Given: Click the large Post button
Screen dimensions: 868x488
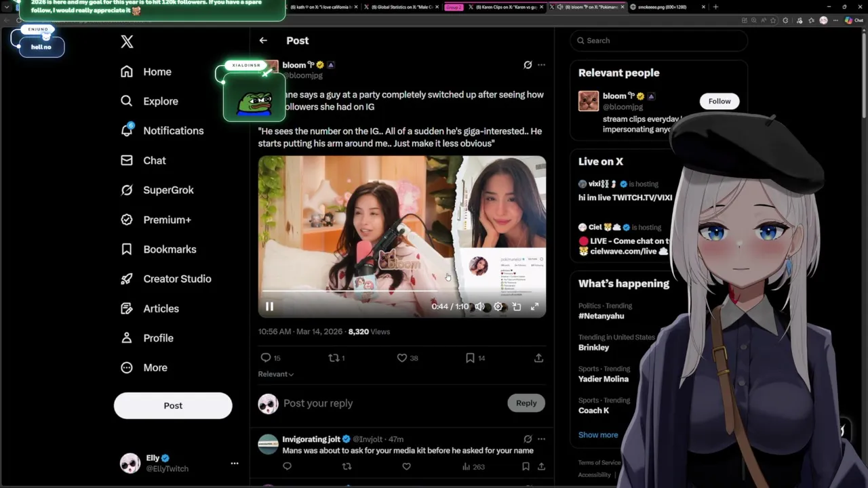Looking at the screenshot, I should tap(173, 405).
